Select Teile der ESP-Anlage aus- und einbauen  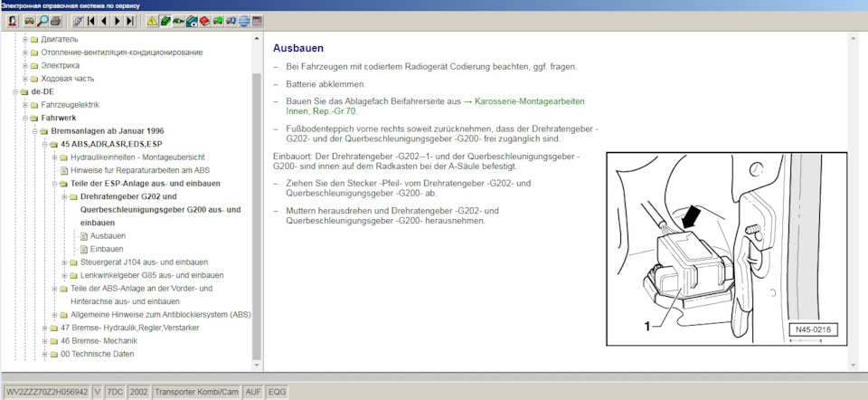[145, 184]
